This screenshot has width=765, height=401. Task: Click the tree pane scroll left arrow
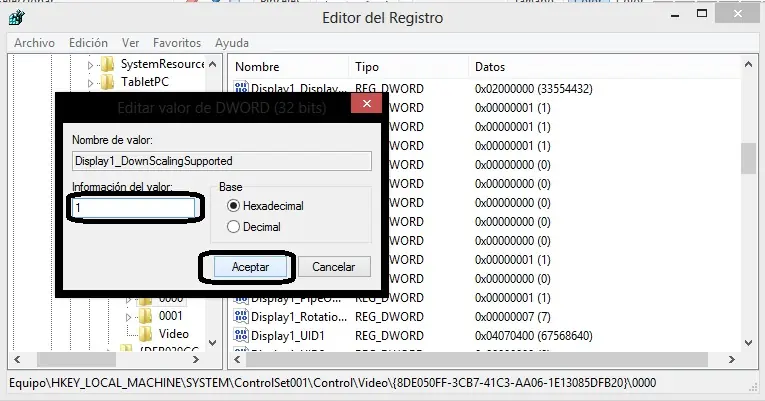(x=18, y=360)
